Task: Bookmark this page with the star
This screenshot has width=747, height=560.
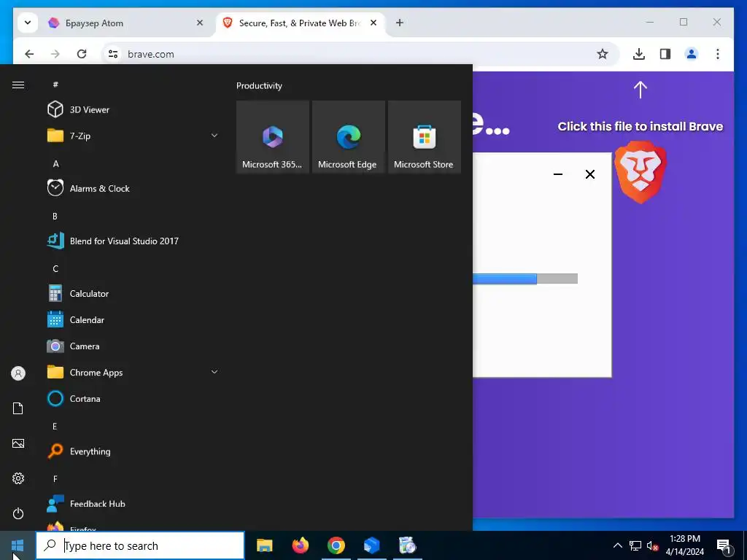Action: click(602, 54)
